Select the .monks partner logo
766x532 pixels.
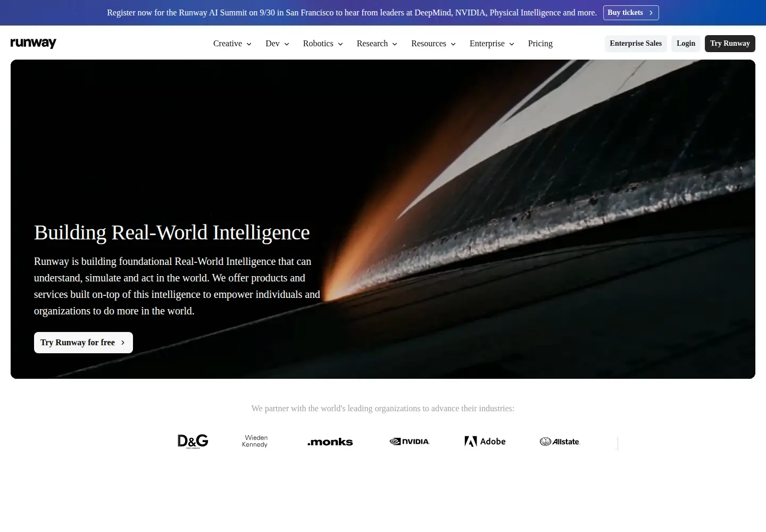coord(330,442)
